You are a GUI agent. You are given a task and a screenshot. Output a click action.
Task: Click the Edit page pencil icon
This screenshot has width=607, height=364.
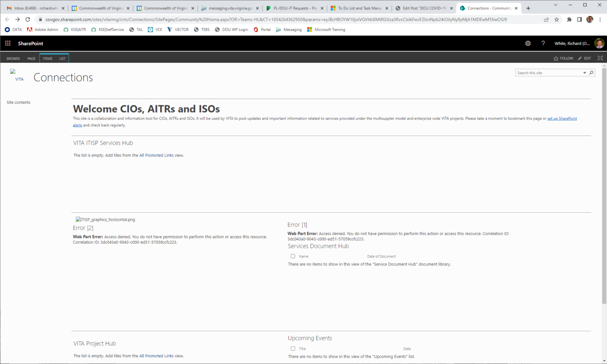pos(579,58)
